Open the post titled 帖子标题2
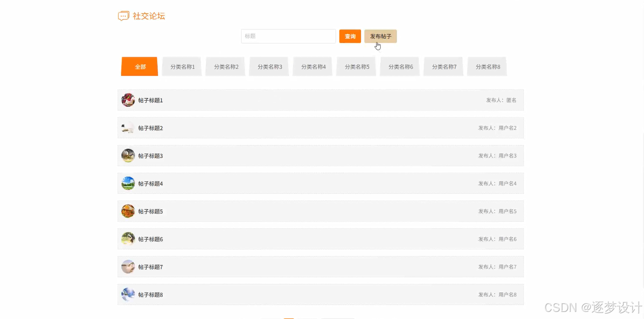Viewport: 644px width, 319px height. coord(151,128)
